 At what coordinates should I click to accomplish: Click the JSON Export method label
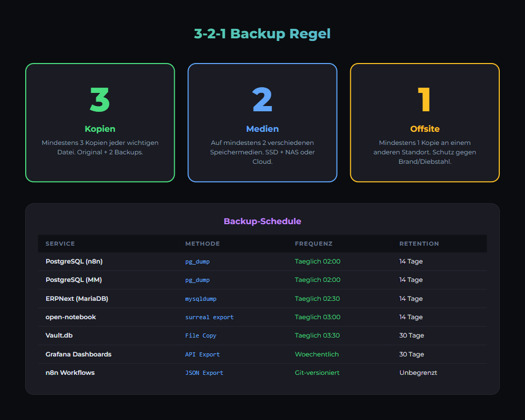[x=204, y=373]
